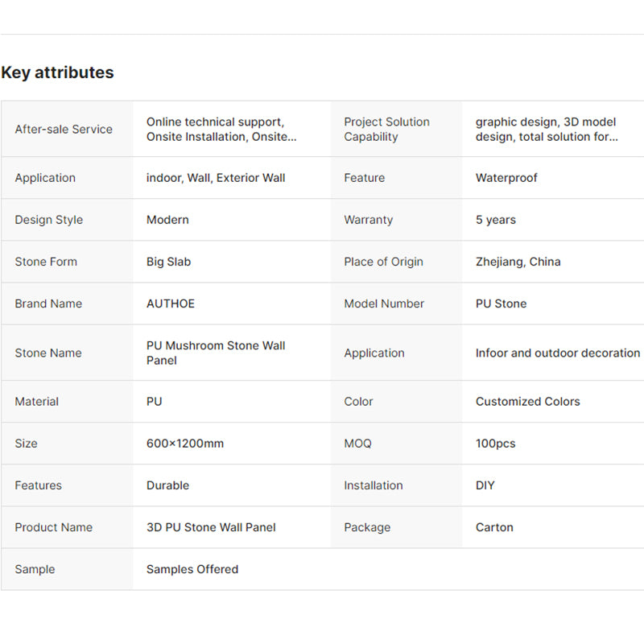This screenshot has height=644, width=644.
Task: Select the Modern design style value
Action: tap(167, 220)
